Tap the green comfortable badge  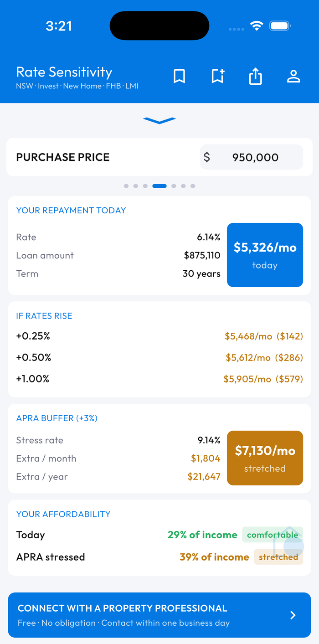tap(272, 535)
